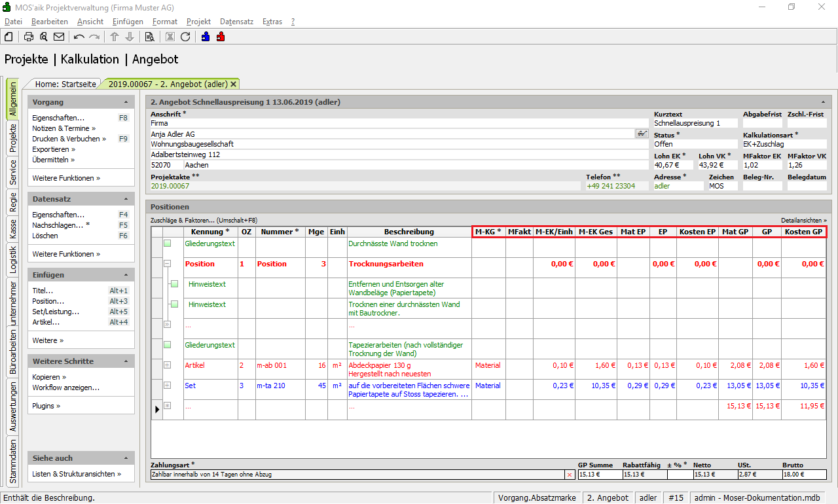The image size is (838, 504).
Task: Open print preview with the magnifier icon
Action: coord(44,37)
